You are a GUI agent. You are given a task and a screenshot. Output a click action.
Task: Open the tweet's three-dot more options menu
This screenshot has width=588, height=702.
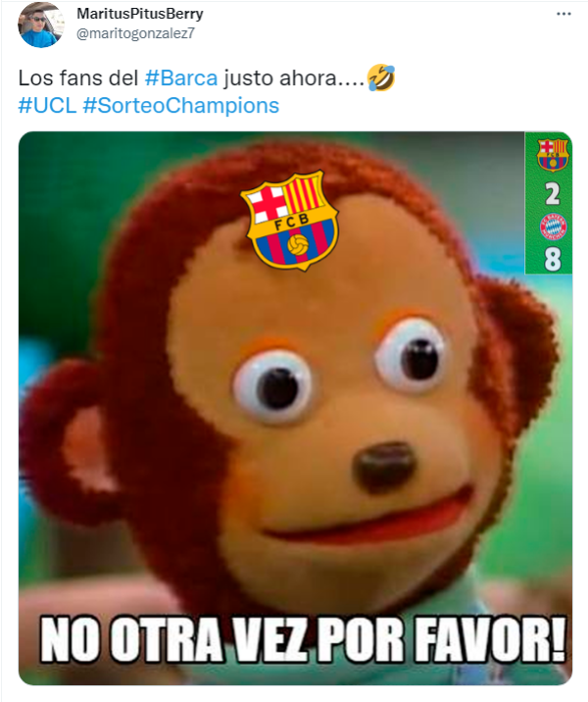tap(563, 14)
